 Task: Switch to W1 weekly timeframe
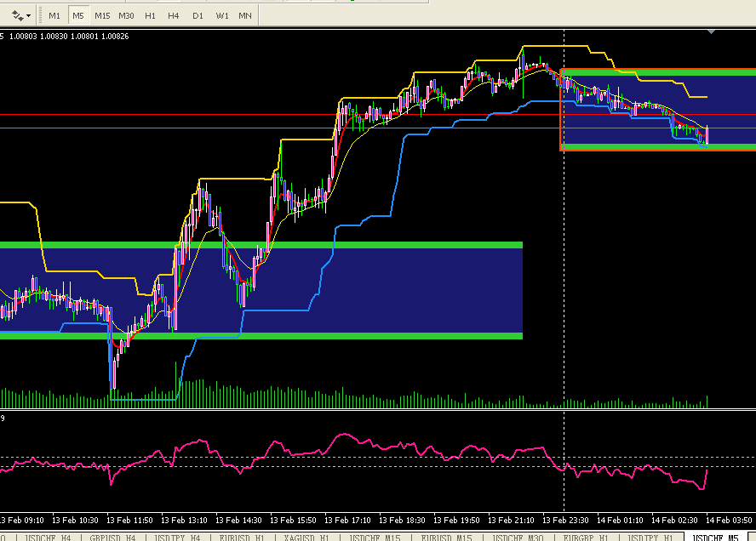tap(222, 16)
